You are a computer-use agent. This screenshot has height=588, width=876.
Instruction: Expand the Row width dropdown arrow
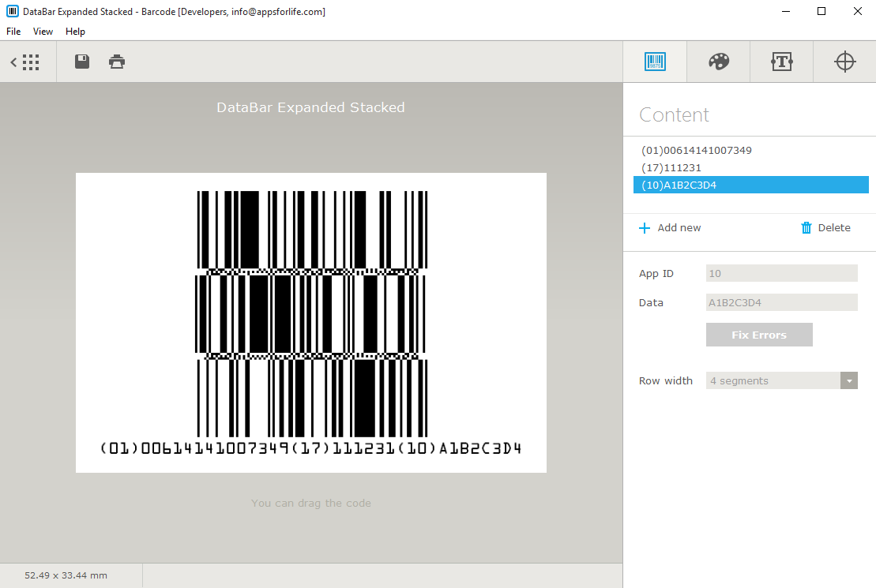849,381
